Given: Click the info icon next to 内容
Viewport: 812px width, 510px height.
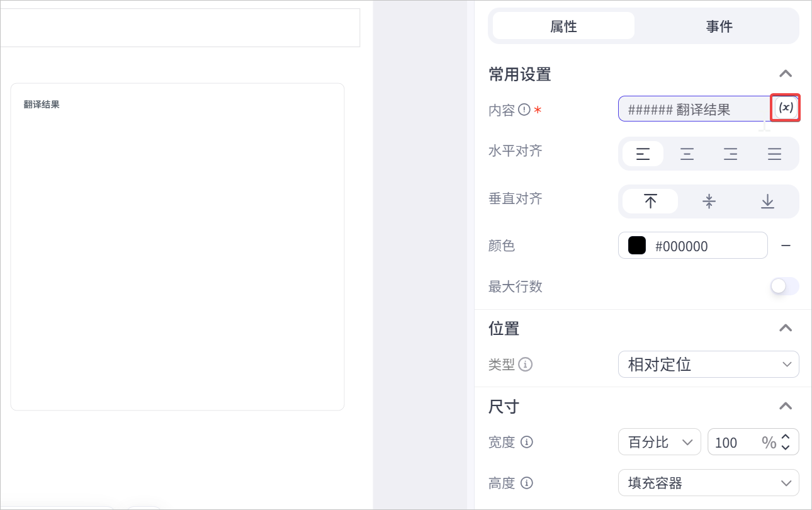Looking at the screenshot, I should point(524,110).
